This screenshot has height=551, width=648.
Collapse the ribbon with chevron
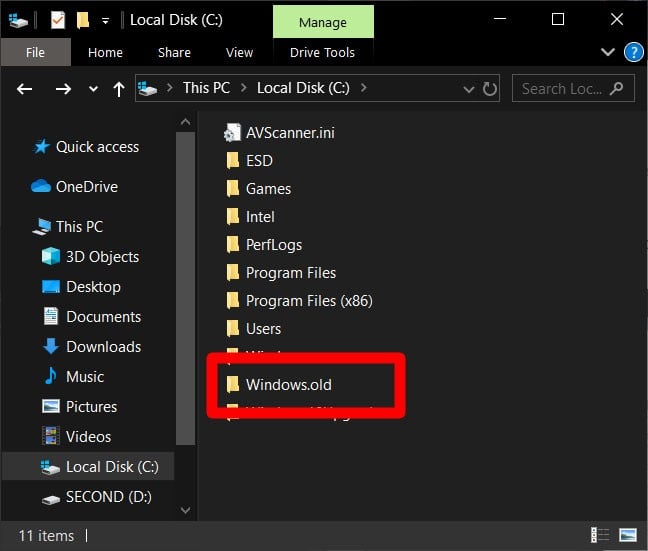(x=608, y=52)
